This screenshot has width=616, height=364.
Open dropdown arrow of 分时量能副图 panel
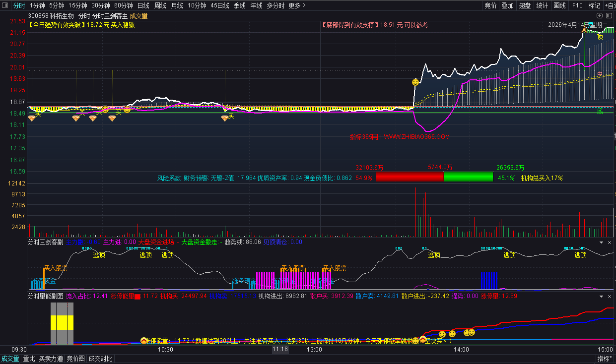[x=602, y=296]
